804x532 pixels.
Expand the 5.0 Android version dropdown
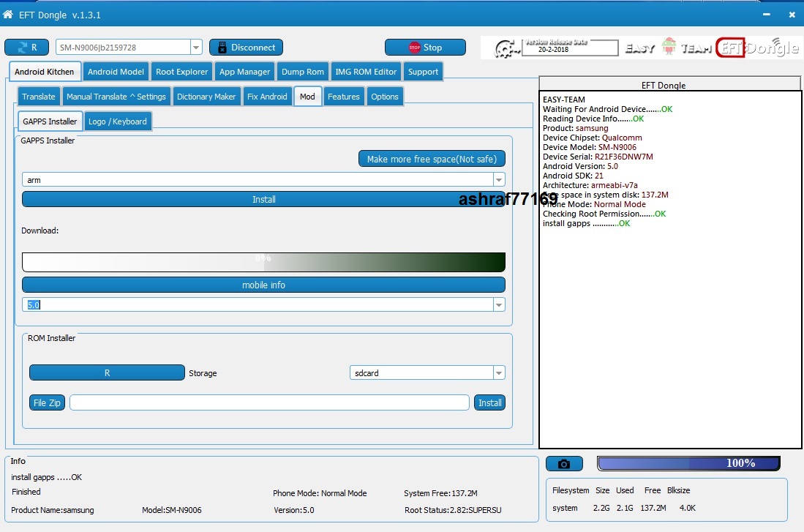498,304
